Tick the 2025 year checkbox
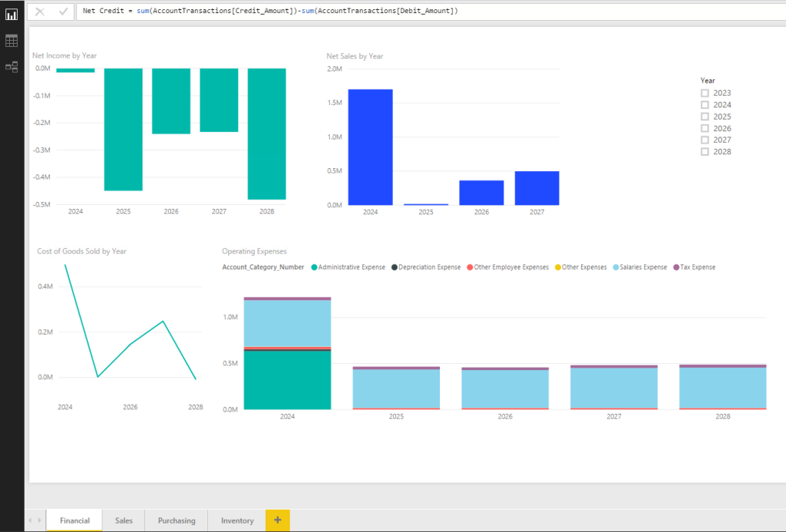This screenshot has width=786, height=532. tap(705, 117)
